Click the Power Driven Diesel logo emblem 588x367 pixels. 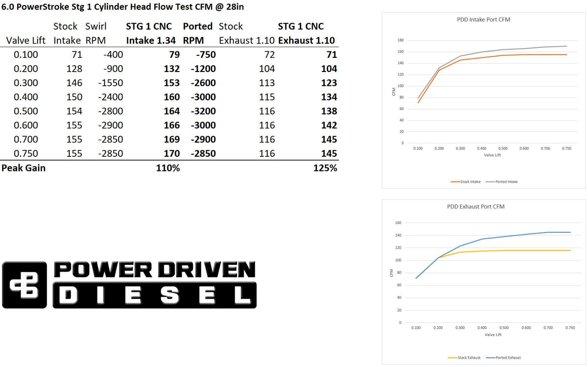25,285
